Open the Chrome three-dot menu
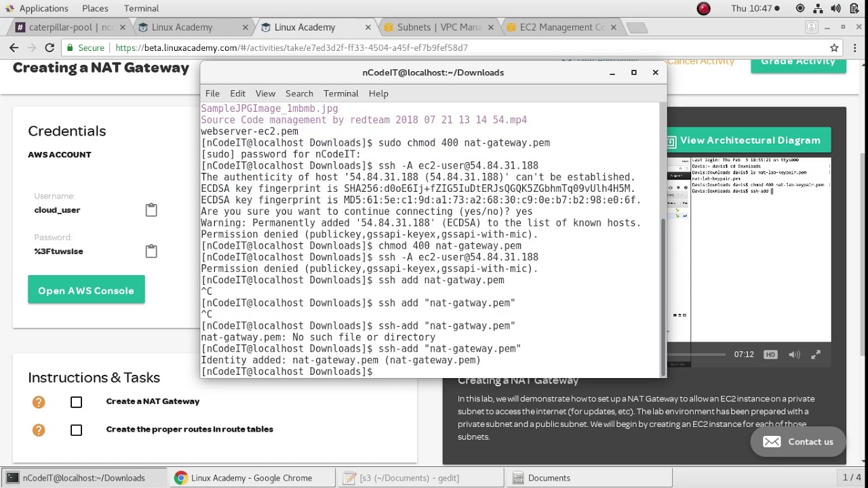Viewport: 868px width, 488px height. (x=854, y=47)
